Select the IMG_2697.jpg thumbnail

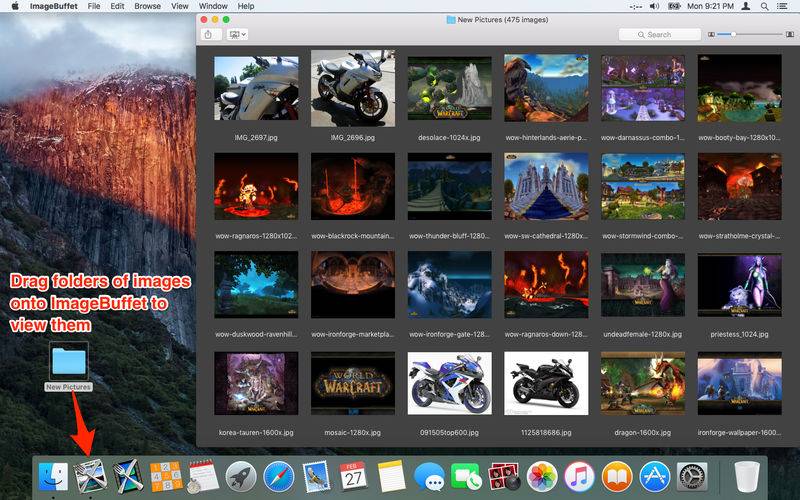point(256,88)
